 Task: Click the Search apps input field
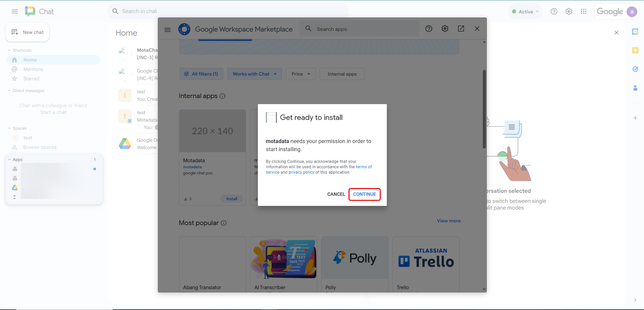[x=359, y=29]
